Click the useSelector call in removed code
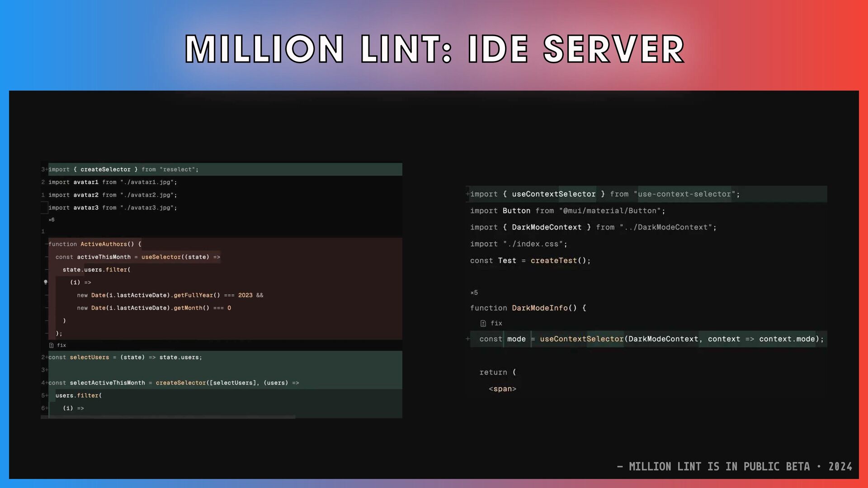The image size is (868, 488). (161, 257)
